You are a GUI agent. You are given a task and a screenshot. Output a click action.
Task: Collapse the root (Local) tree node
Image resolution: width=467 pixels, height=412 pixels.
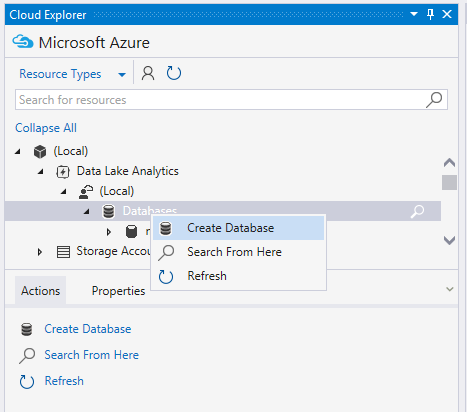point(18,152)
